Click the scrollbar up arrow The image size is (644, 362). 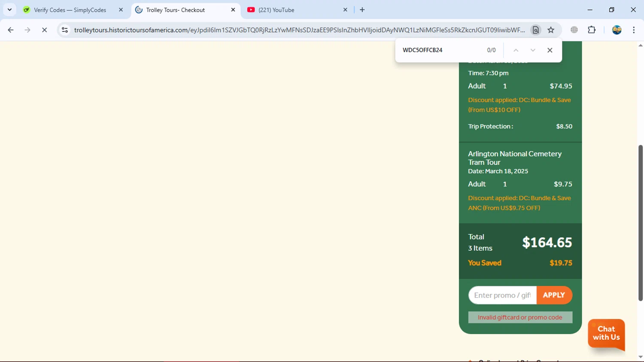tap(641, 45)
